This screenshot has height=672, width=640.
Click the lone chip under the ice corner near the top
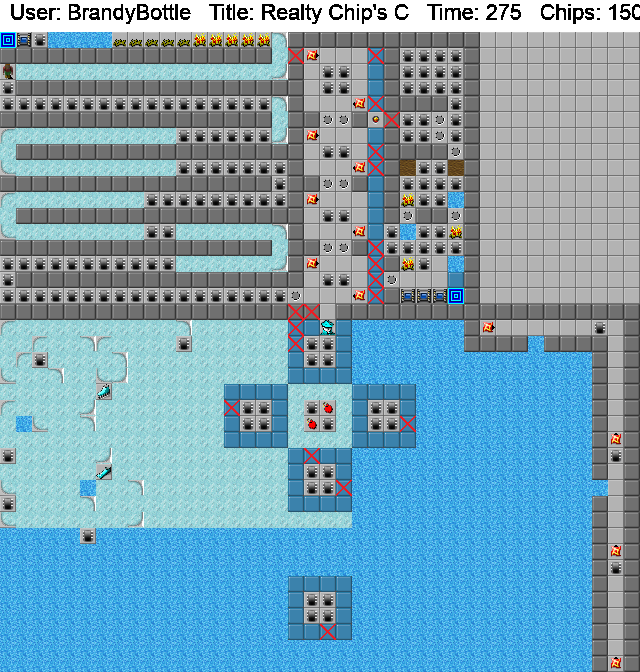click(184, 344)
